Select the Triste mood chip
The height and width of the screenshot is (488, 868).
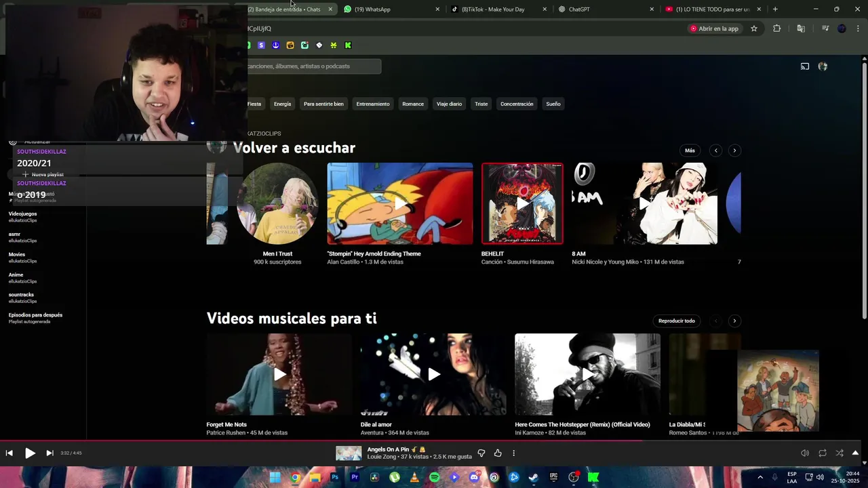pos(481,104)
